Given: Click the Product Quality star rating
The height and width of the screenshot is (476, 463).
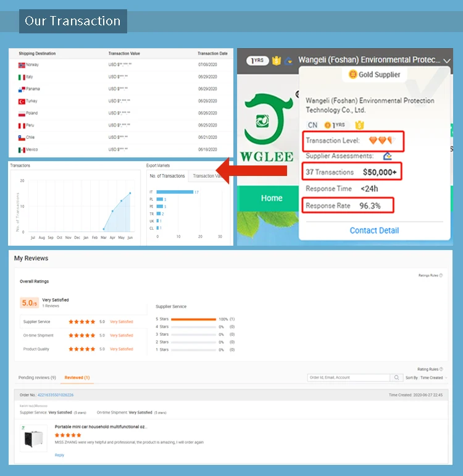Looking at the screenshot, I should pyautogui.click(x=81, y=349).
